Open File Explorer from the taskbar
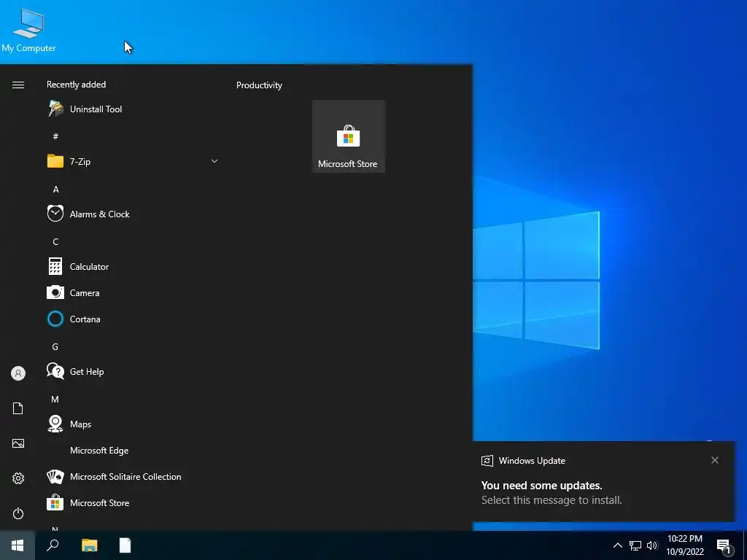 (x=90, y=545)
